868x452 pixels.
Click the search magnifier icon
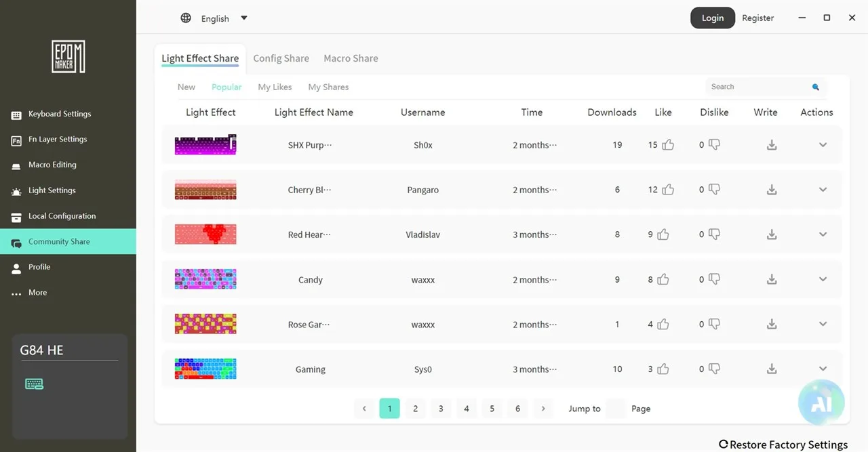click(x=816, y=87)
